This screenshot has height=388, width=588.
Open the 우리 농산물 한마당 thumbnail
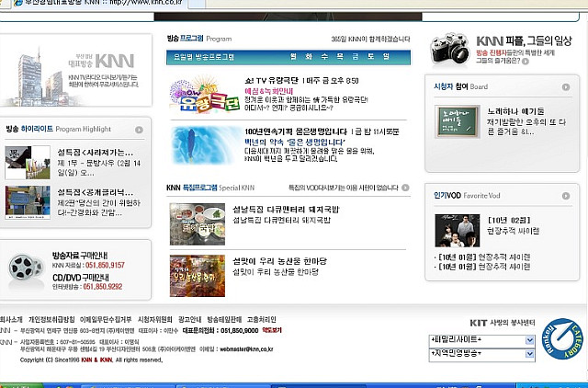198,276
